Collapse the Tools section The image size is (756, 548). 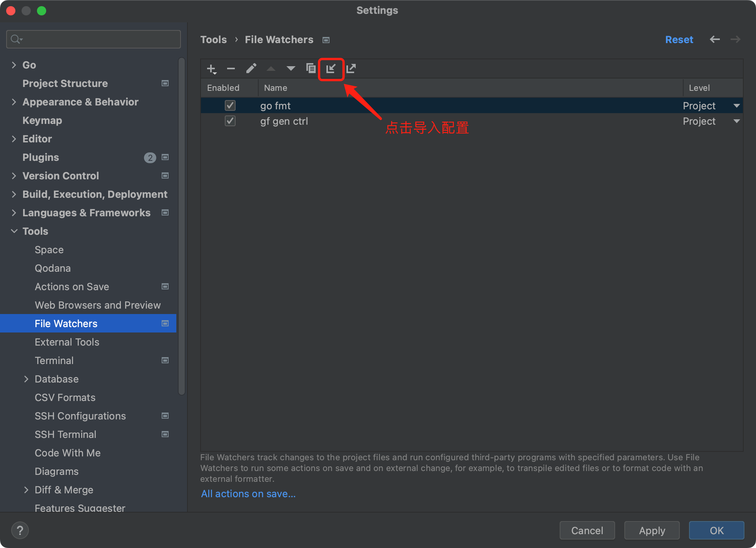(14, 231)
